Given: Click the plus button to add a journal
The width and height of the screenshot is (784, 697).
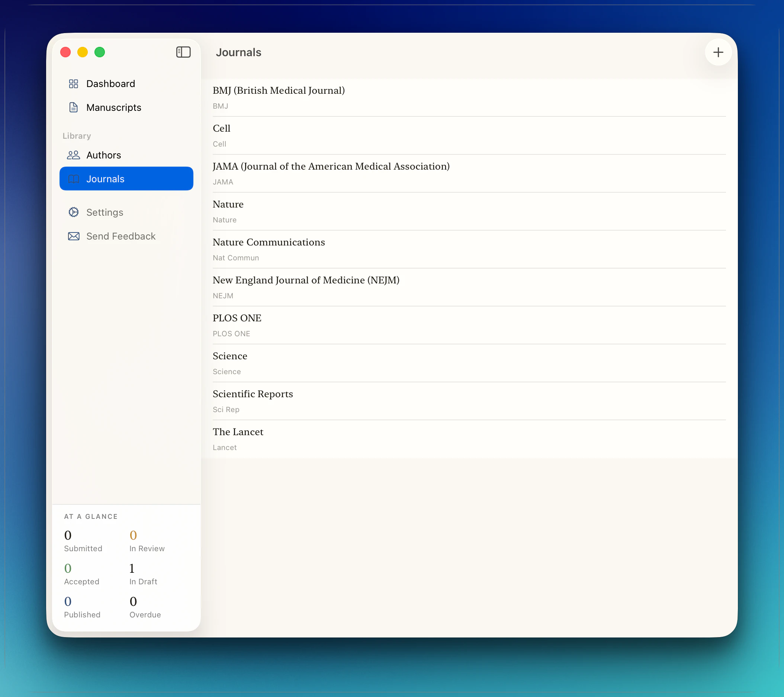Looking at the screenshot, I should click(x=718, y=52).
